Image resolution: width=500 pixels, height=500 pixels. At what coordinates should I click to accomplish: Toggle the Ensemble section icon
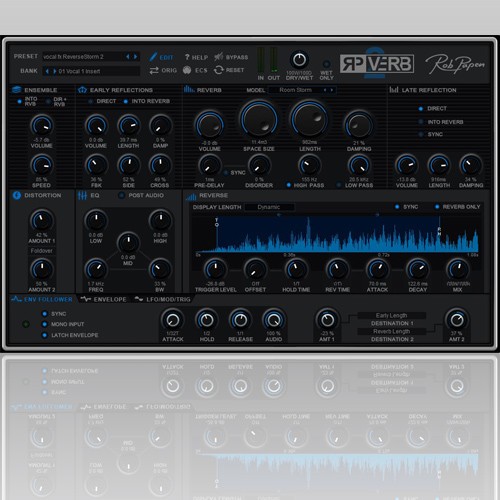(16, 90)
